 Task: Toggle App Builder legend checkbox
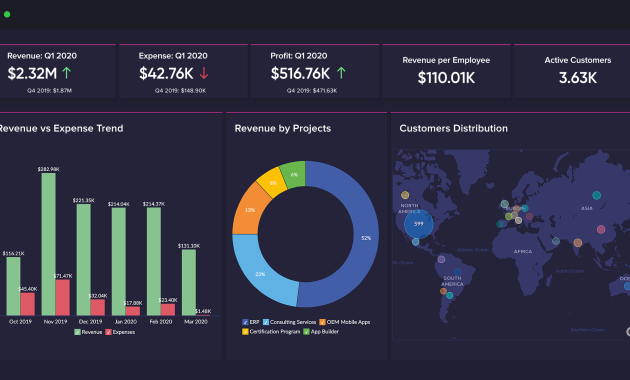click(306, 331)
